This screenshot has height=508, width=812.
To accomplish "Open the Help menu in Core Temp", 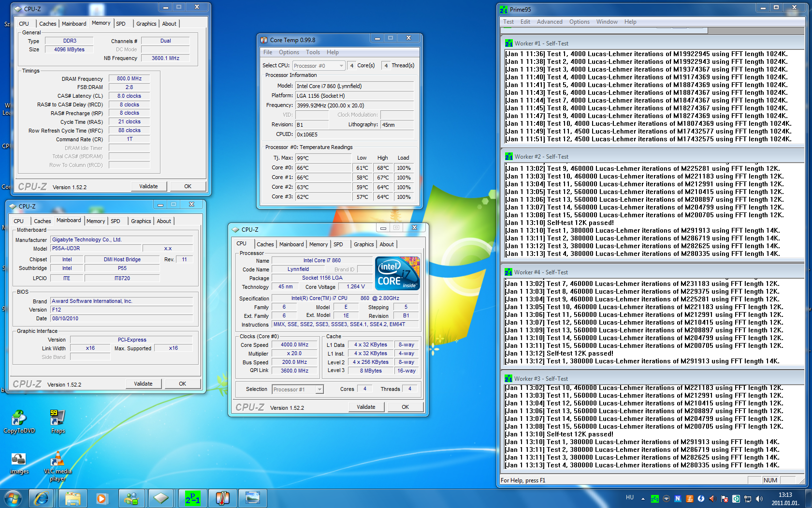I will 333,52.
